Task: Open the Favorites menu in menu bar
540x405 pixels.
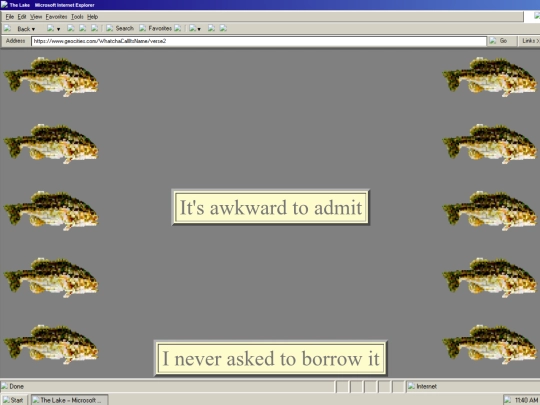Action: (56, 17)
